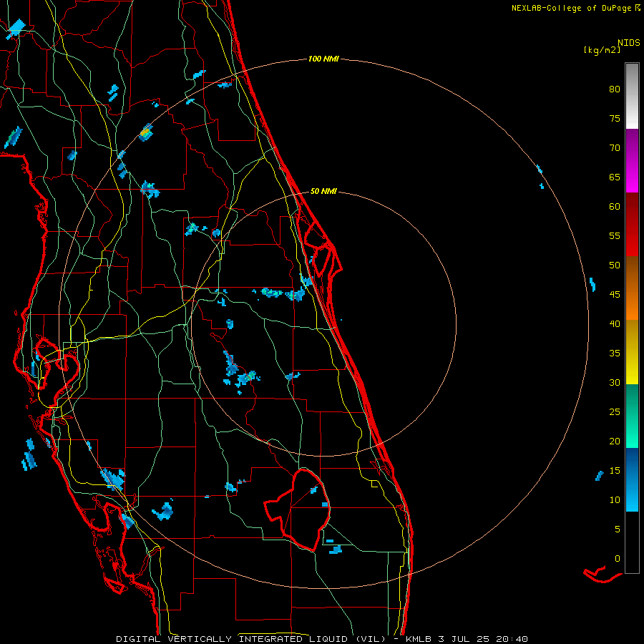Click the 0 value on the scale
Viewport: 644px width, 644px height.
click(x=618, y=559)
